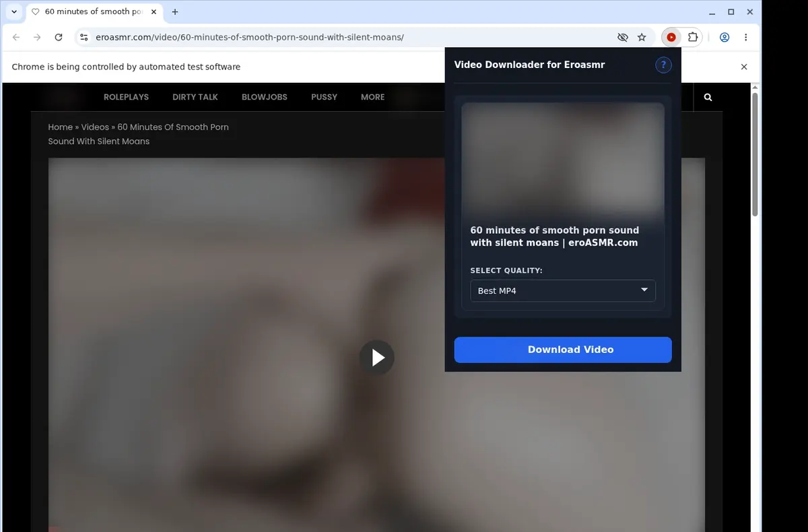Click the site search magnifier icon
The image size is (808, 532).
708,97
